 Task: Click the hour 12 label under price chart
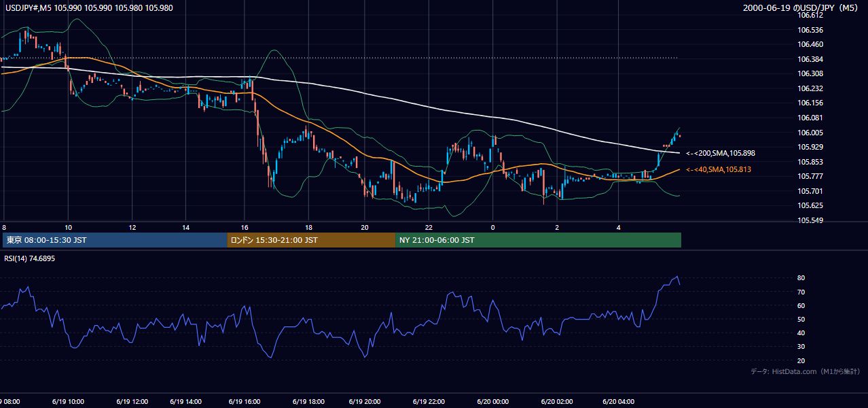[132, 227]
